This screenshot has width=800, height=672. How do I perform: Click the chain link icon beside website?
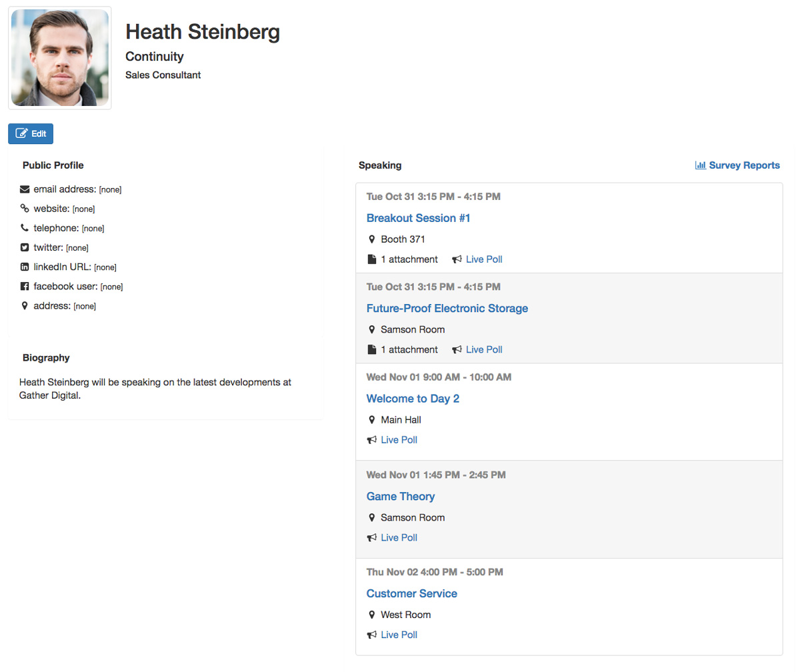(x=25, y=209)
